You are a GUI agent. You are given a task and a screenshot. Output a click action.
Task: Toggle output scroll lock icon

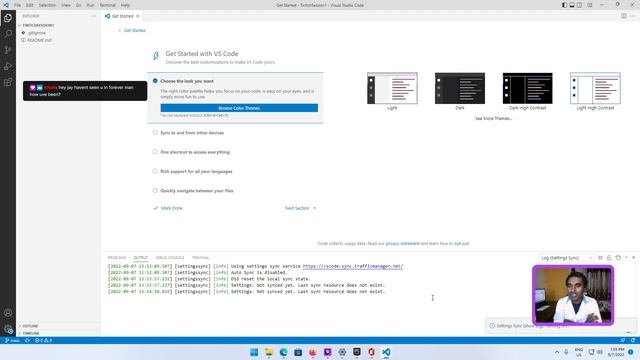pyautogui.click(x=609, y=258)
